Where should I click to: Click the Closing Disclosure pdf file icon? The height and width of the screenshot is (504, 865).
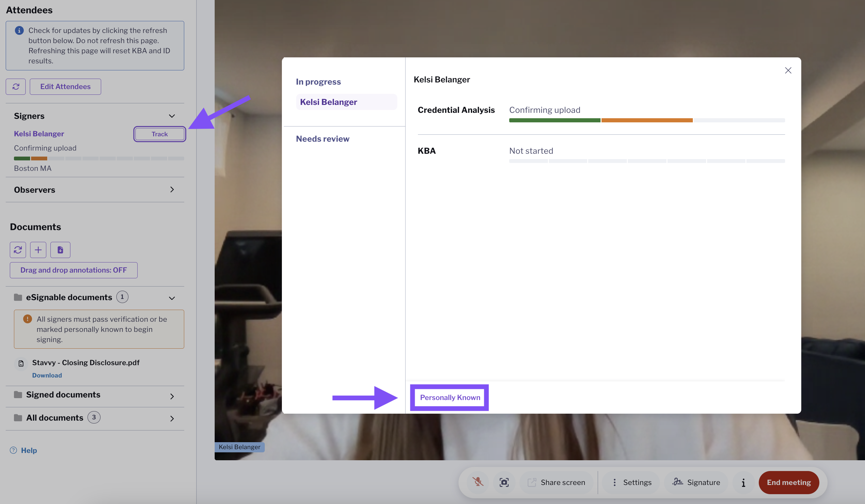[21, 363]
